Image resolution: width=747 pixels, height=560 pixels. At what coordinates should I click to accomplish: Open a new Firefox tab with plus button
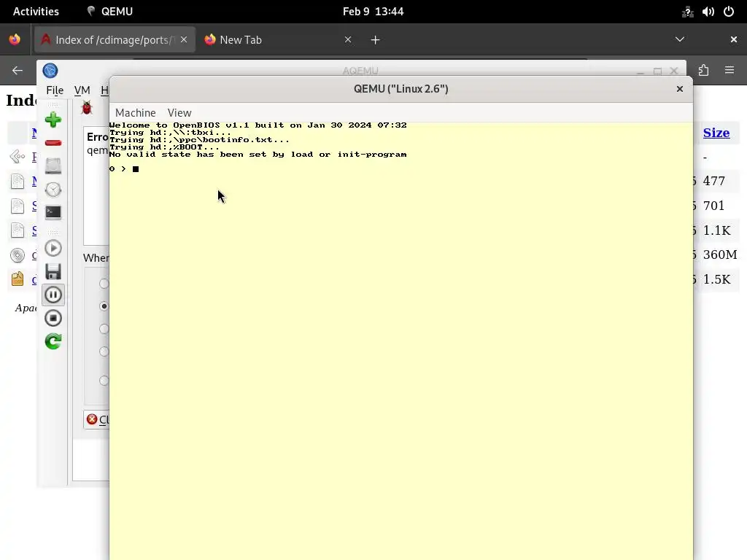(376, 40)
